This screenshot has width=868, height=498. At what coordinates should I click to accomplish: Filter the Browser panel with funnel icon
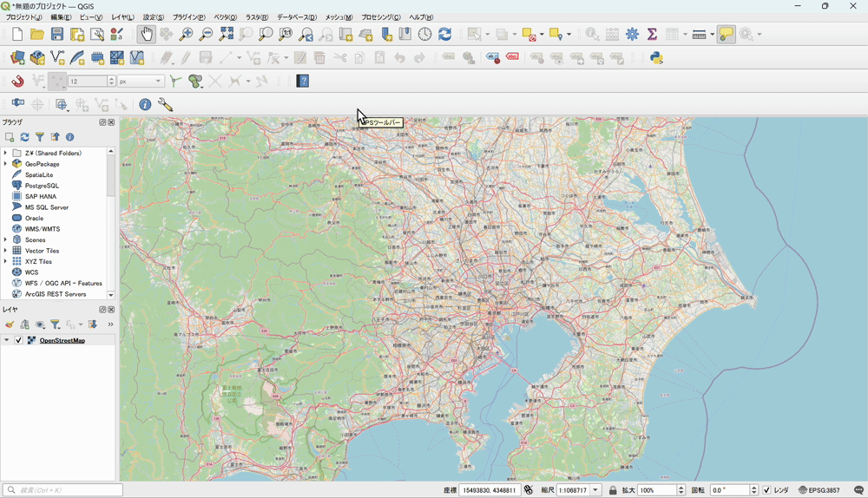pyautogui.click(x=40, y=137)
